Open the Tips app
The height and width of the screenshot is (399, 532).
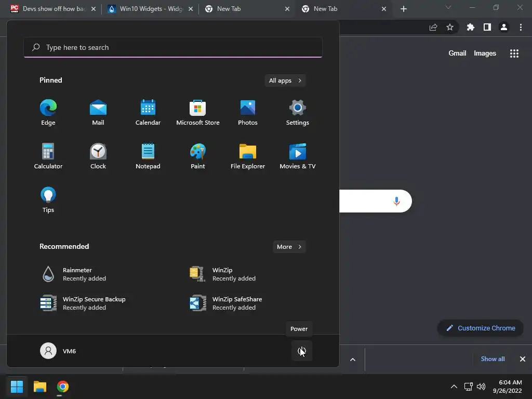pyautogui.click(x=48, y=200)
